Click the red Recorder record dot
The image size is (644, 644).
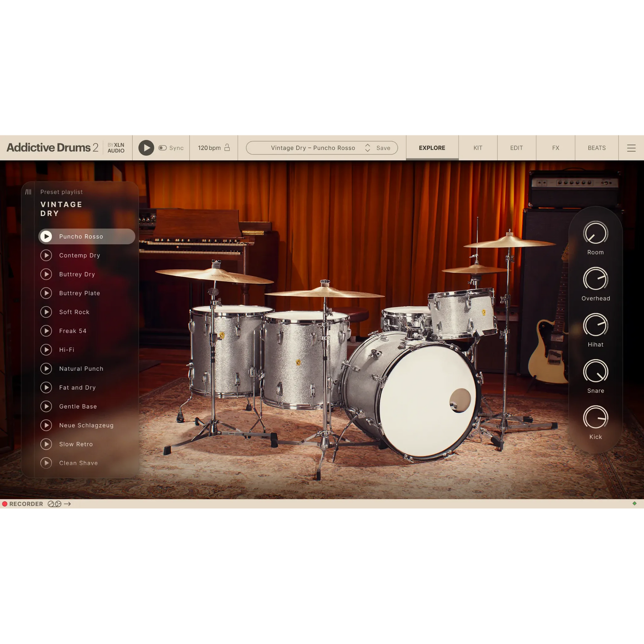(x=5, y=504)
